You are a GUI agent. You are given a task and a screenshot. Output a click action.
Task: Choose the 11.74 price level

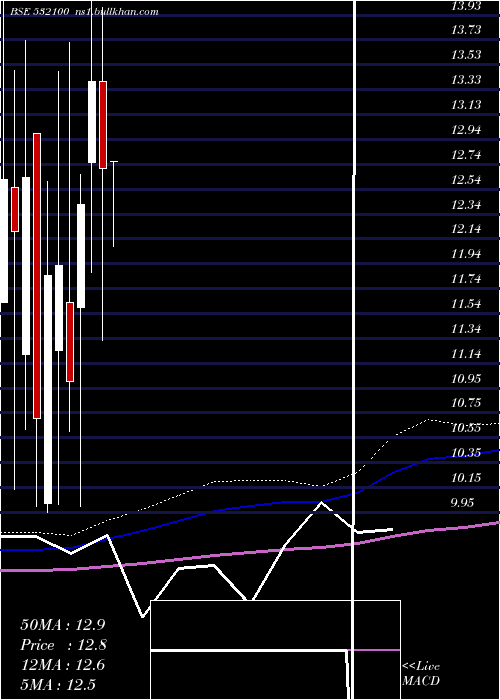click(467, 279)
